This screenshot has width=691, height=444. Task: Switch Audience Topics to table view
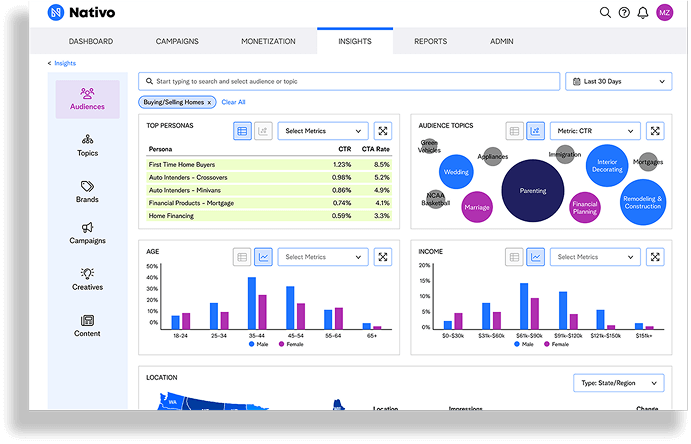click(514, 131)
